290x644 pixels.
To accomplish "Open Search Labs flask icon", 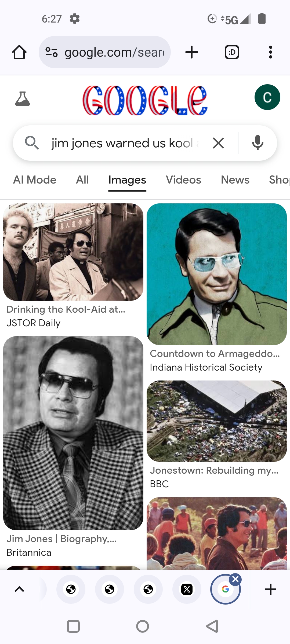I will pos(23,99).
